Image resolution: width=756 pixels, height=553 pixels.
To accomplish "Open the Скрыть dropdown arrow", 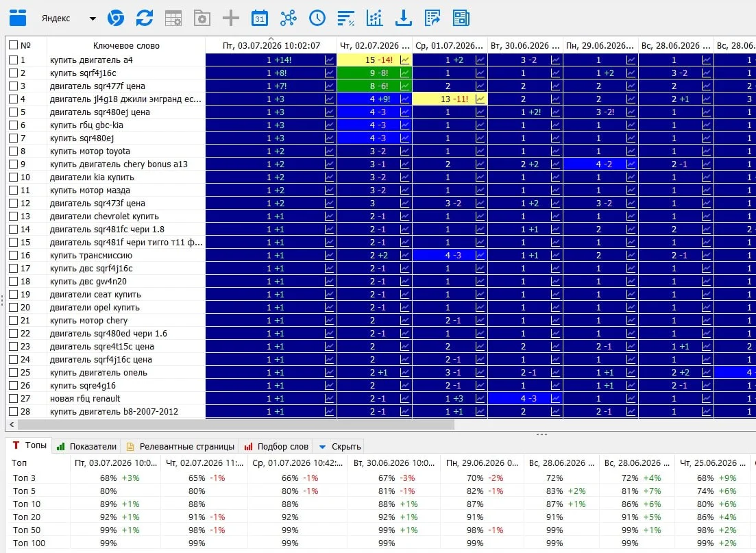I will click(323, 447).
